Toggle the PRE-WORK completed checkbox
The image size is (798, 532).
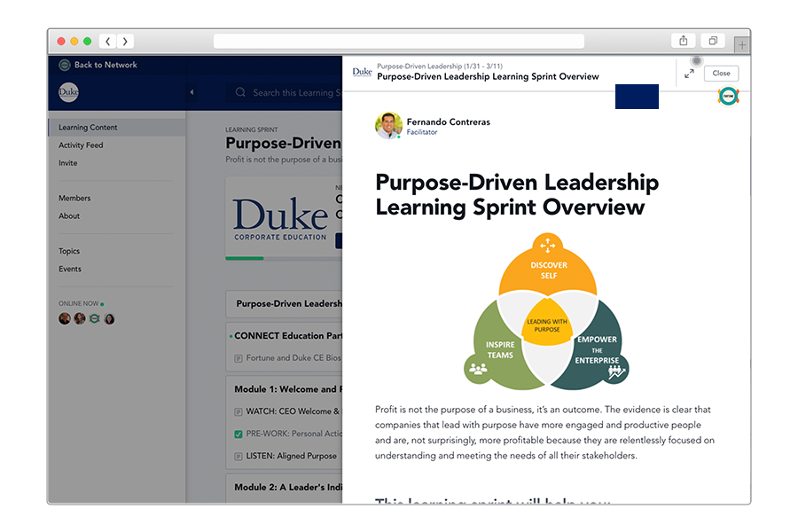pos(239,434)
